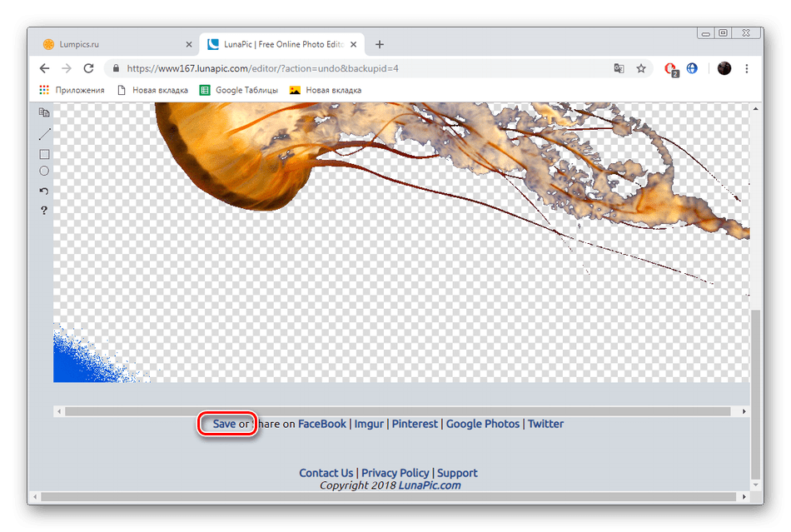
Task: Minimize the Chrome window
Action: (x=706, y=33)
